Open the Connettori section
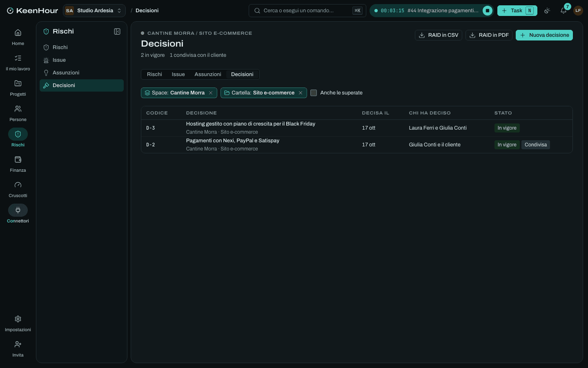 [x=18, y=215]
